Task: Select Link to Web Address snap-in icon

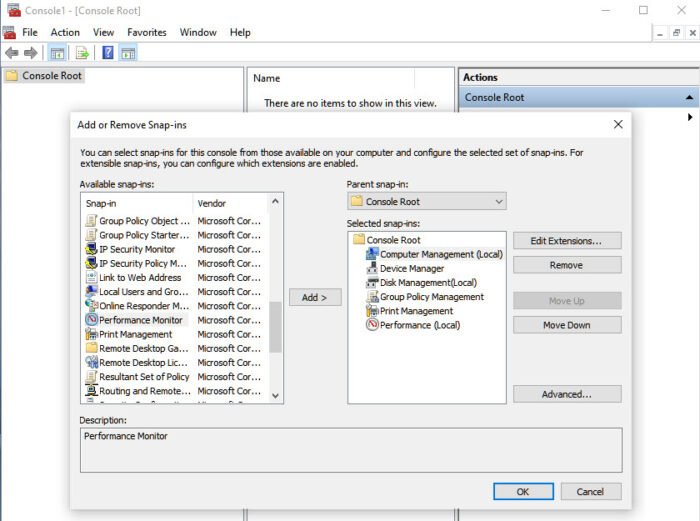Action: coord(91,277)
